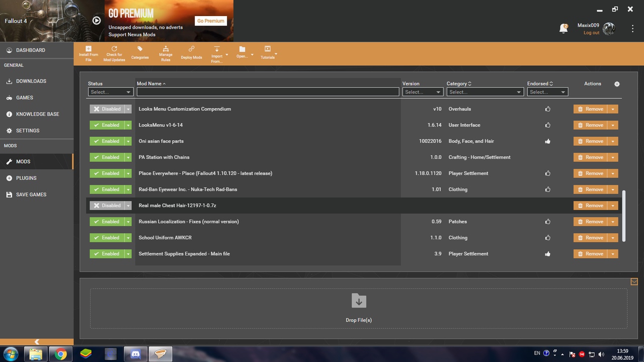Expand Remove options for Settlement Supplies Expanded
Image resolution: width=644 pixels, height=362 pixels.
[x=613, y=254]
